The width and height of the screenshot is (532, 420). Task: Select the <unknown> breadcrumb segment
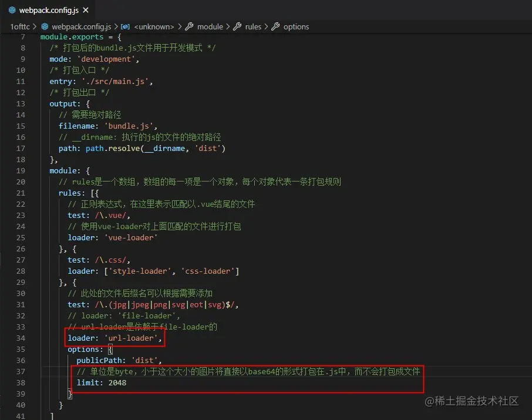pos(154,26)
